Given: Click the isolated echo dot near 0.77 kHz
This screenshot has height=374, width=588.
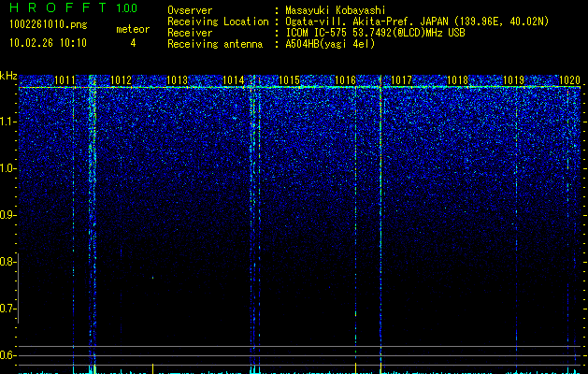Looking at the screenshot, I should click(152, 278).
